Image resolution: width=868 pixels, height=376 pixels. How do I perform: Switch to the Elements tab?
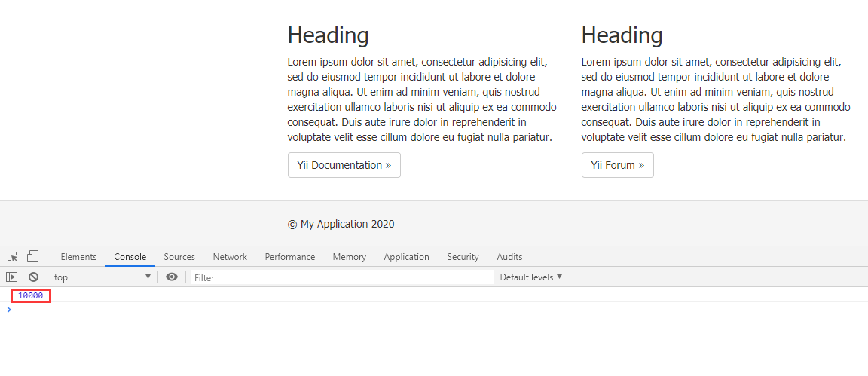(78, 257)
